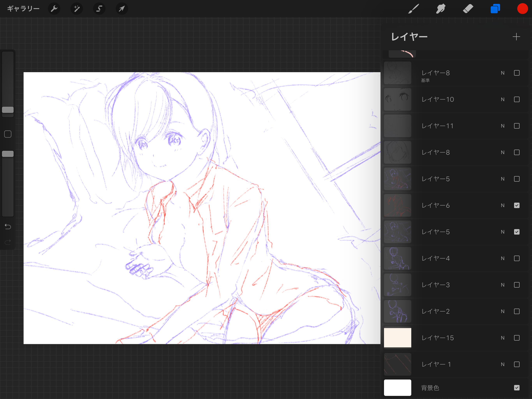Tap the white 背景色 thumbnail
532x399 pixels.
pos(397,388)
